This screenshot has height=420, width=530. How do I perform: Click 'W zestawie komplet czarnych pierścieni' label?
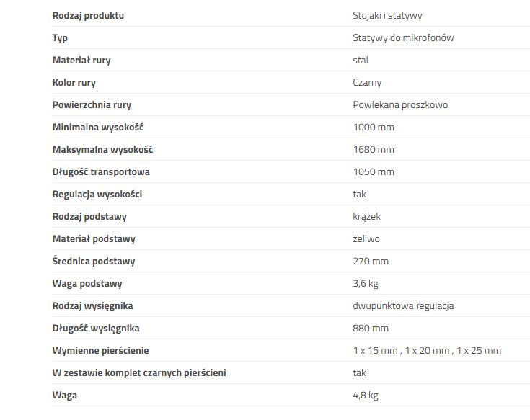tap(139, 372)
